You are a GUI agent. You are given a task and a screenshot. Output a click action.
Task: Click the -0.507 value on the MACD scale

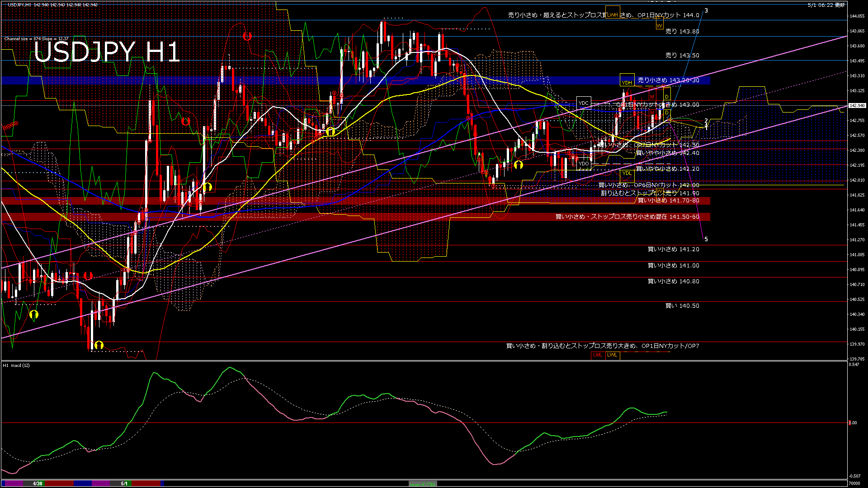854,476
